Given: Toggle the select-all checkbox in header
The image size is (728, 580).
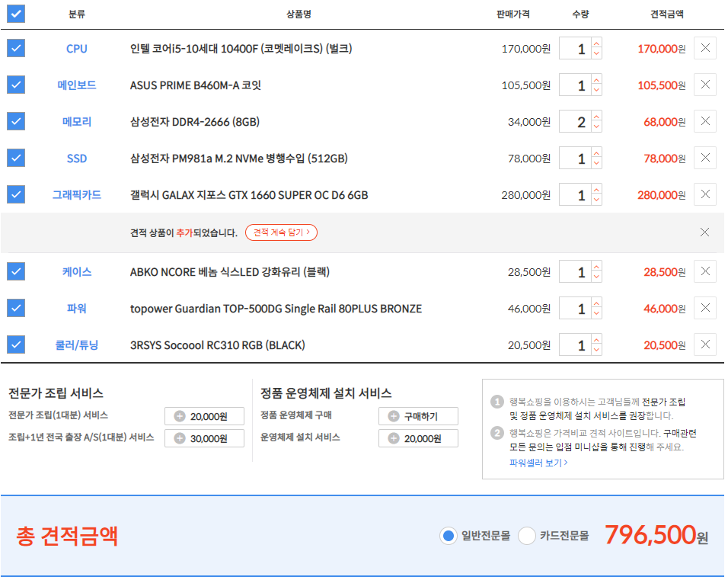Looking at the screenshot, I should point(16,14).
